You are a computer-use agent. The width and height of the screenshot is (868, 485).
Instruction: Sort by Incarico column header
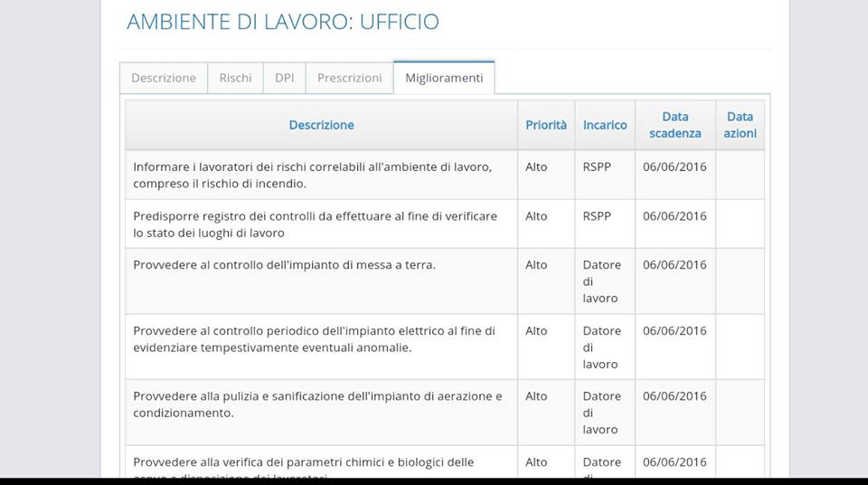(x=605, y=125)
